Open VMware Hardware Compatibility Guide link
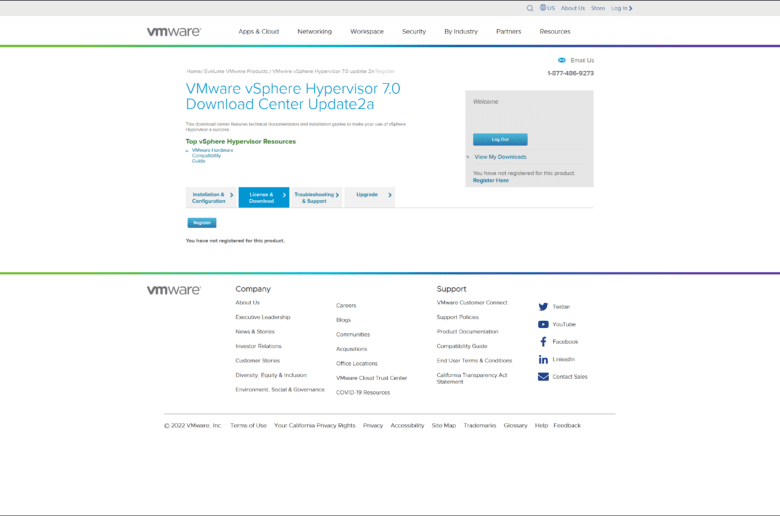This screenshot has height=516, width=780. pos(212,155)
